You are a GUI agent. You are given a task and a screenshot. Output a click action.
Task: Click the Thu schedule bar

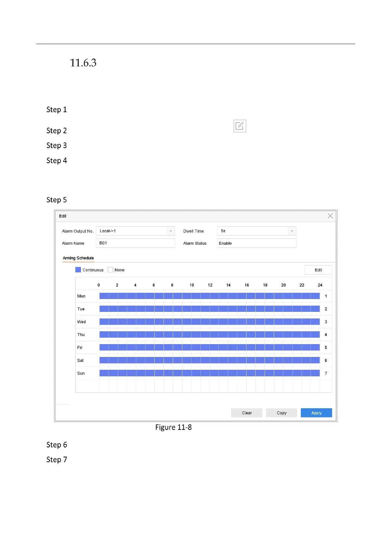[x=209, y=335]
